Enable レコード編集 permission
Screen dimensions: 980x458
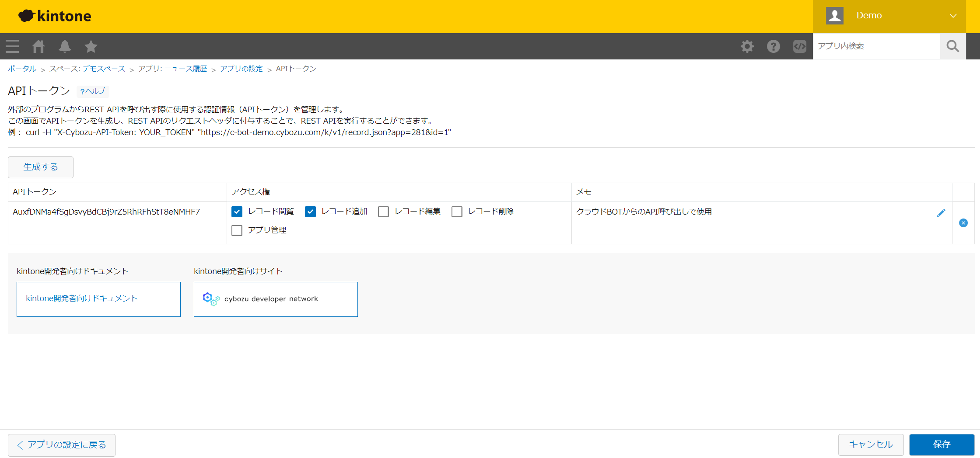point(383,212)
